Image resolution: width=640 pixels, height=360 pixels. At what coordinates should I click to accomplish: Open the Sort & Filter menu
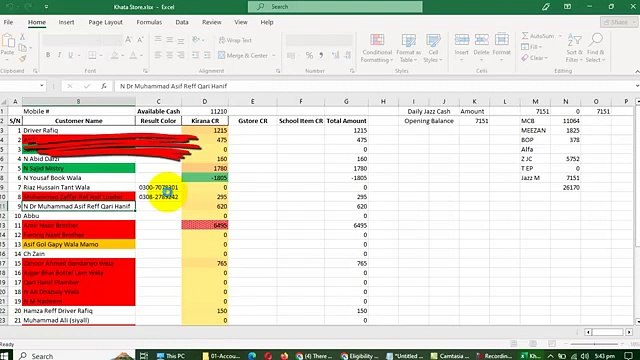click(574, 48)
